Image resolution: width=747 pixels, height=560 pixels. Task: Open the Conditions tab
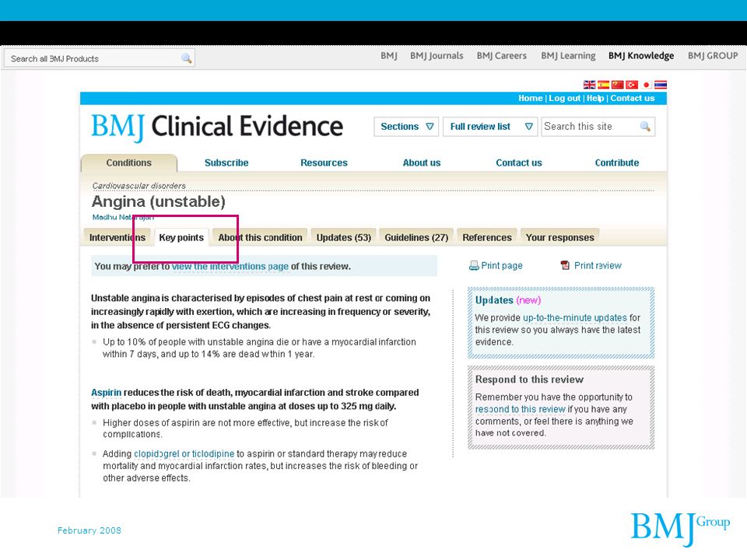pyautogui.click(x=128, y=163)
